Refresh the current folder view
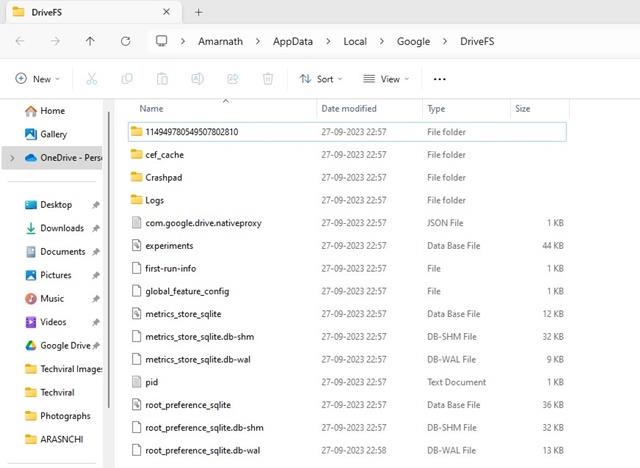 [x=125, y=41]
